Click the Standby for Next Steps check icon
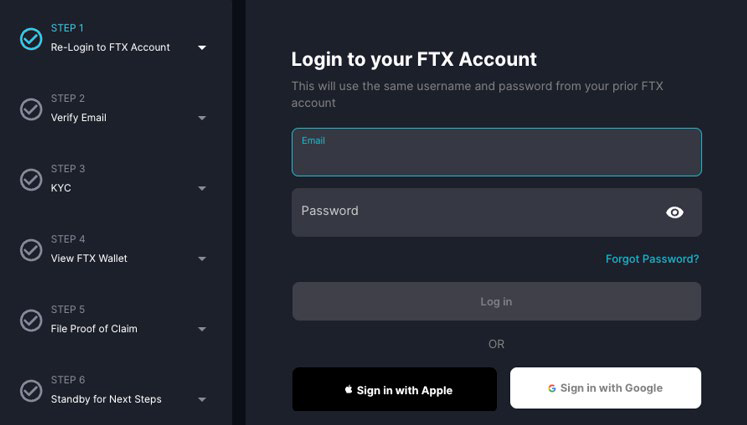 [x=31, y=390]
